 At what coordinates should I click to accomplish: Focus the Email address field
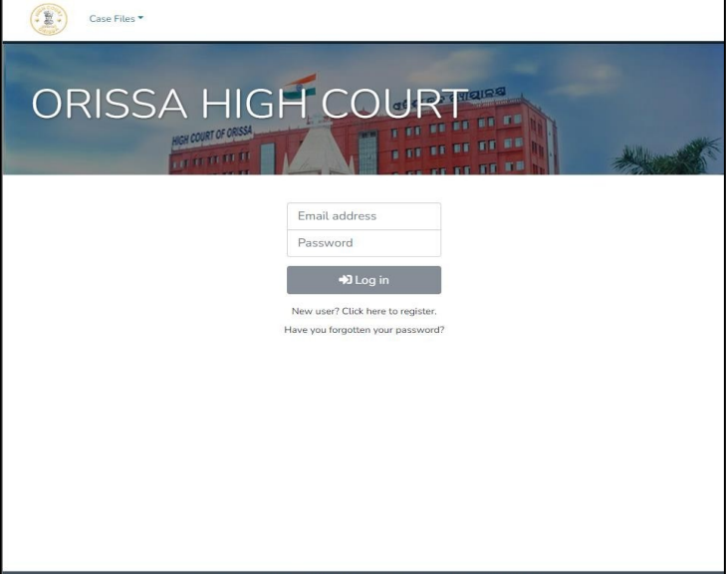click(364, 216)
